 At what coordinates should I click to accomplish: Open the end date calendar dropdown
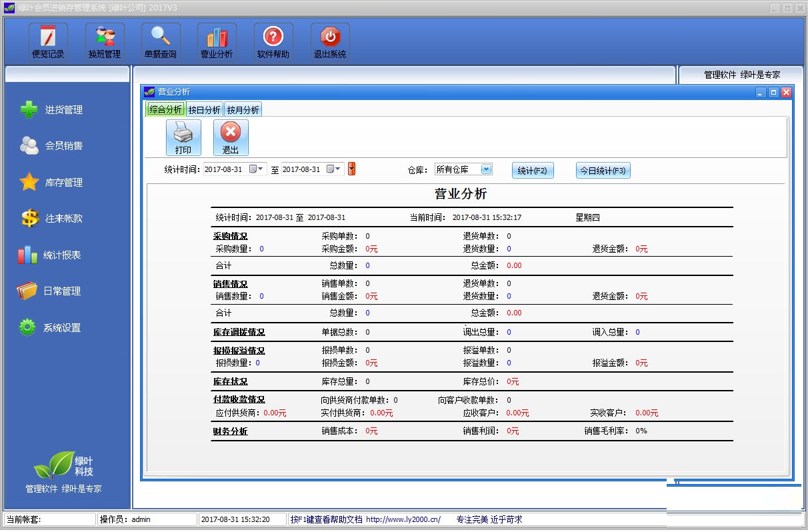click(335, 169)
